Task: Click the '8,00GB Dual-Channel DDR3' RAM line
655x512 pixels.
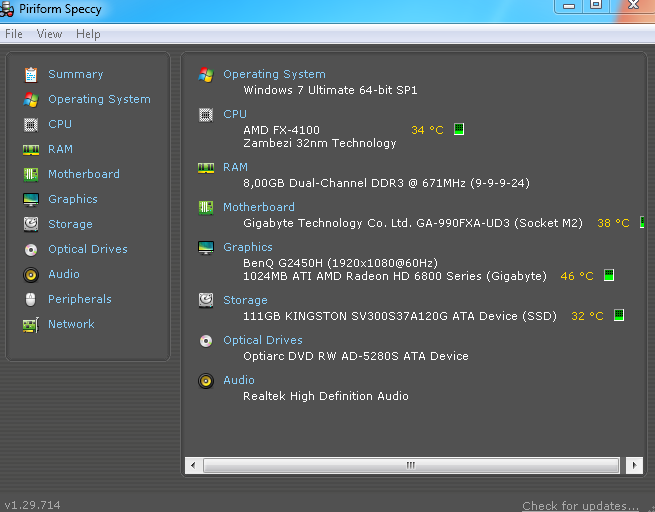Action: pyautogui.click(x=386, y=183)
